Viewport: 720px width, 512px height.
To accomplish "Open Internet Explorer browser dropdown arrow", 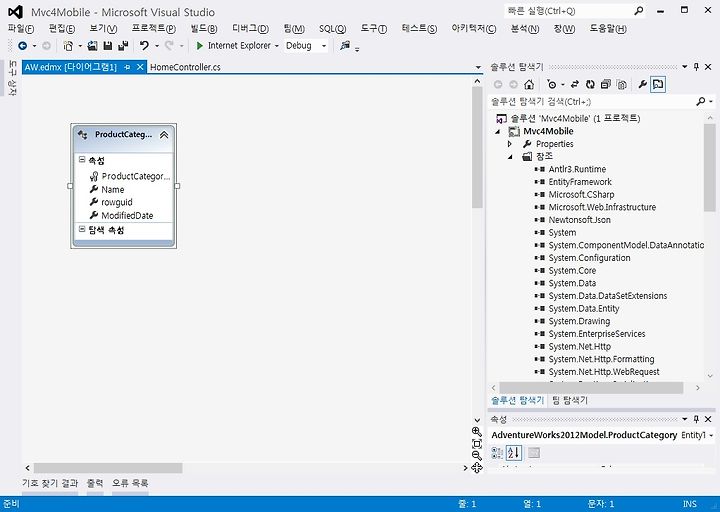I will pyautogui.click(x=276, y=46).
